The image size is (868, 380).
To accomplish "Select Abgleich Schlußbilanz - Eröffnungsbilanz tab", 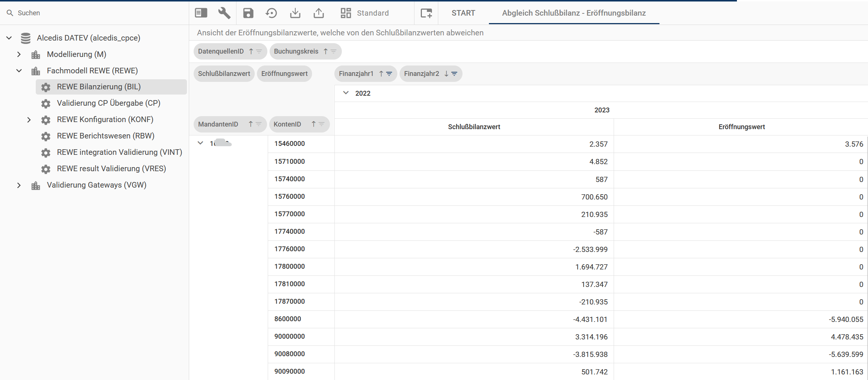I will point(574,13).
